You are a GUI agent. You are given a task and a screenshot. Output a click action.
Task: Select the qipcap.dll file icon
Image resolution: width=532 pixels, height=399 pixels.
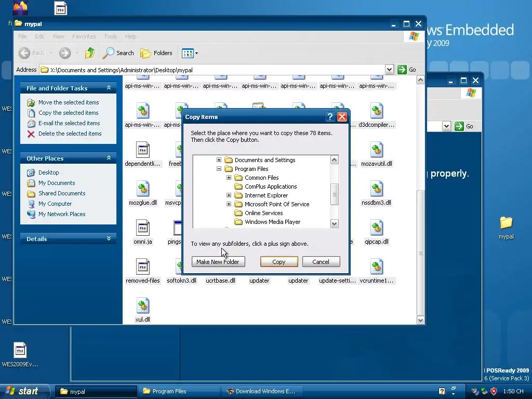(x=376, y=228)
